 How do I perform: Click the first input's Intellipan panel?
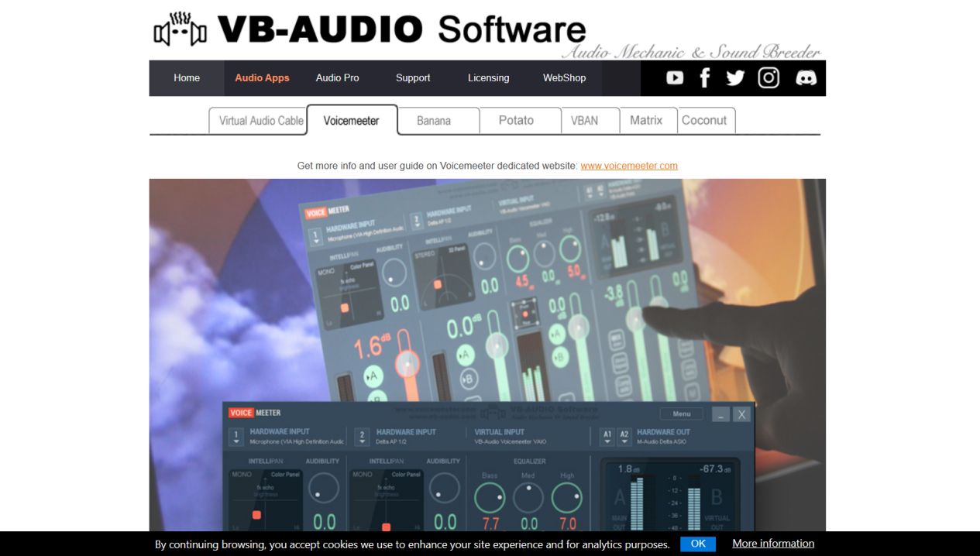(x=266, y=500)
